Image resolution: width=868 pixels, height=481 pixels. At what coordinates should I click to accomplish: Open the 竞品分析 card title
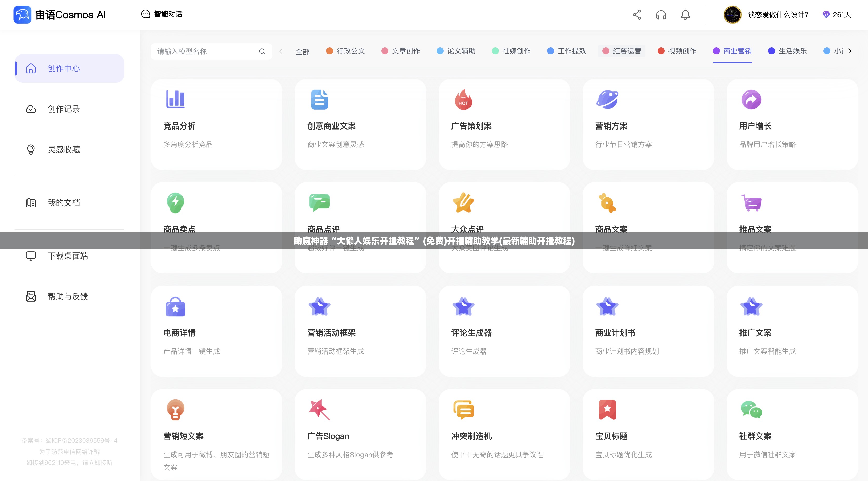point(179,126)
